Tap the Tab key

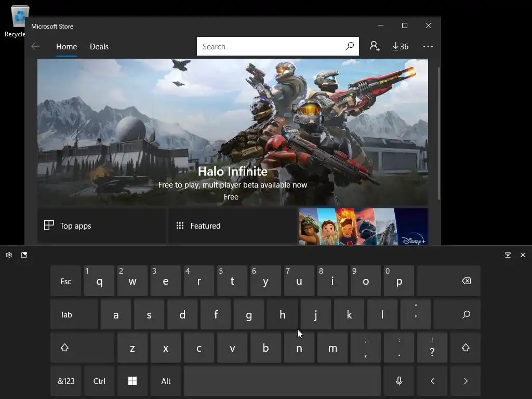point(74,314)
